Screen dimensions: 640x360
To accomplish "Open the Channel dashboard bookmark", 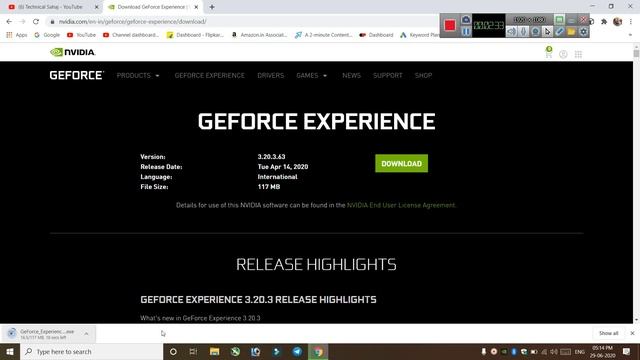I will 131,35.
